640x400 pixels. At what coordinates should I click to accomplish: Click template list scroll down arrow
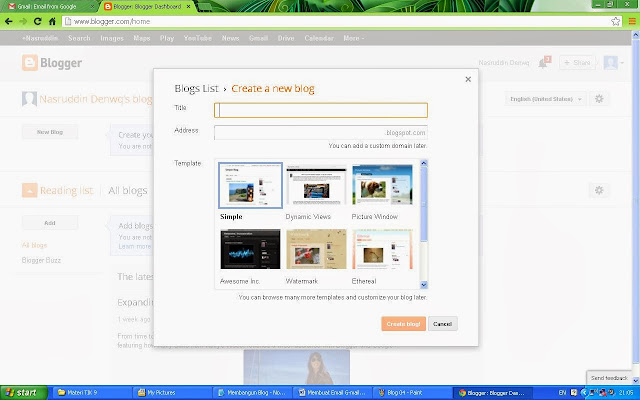pos(424,285)
